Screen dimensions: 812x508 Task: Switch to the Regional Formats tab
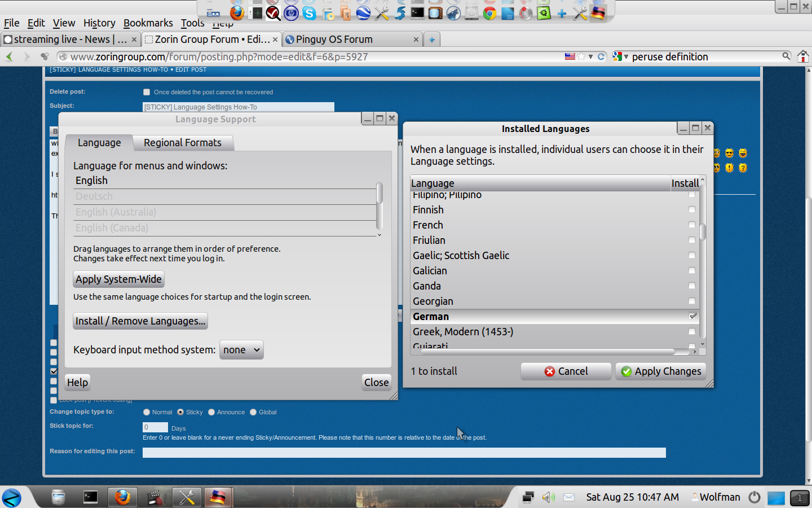coord(183,143)
